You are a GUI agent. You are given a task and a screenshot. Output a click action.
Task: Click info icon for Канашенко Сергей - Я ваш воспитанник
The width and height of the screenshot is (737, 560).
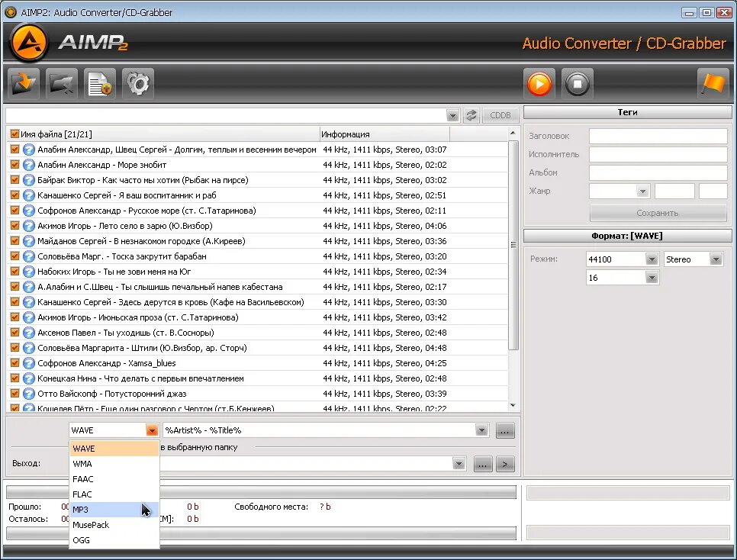[x=29, y=195]
